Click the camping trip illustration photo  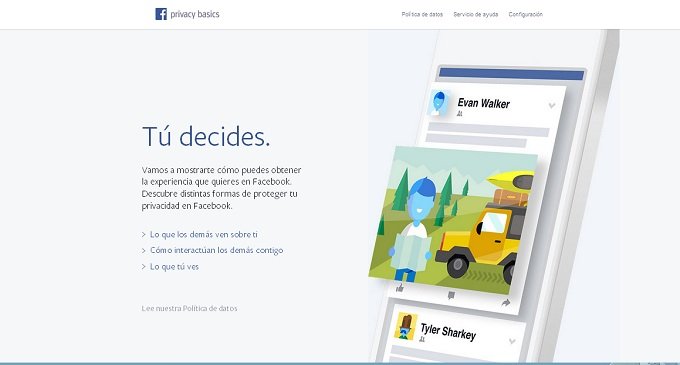click(x=451, y=219)
